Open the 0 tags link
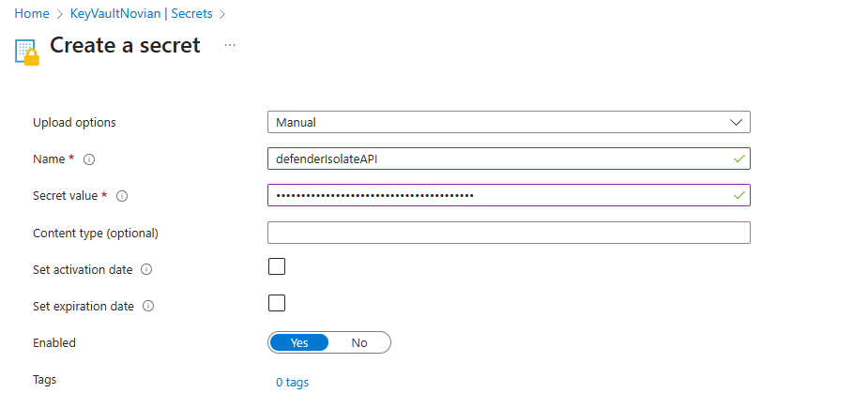 pos(292,383)
